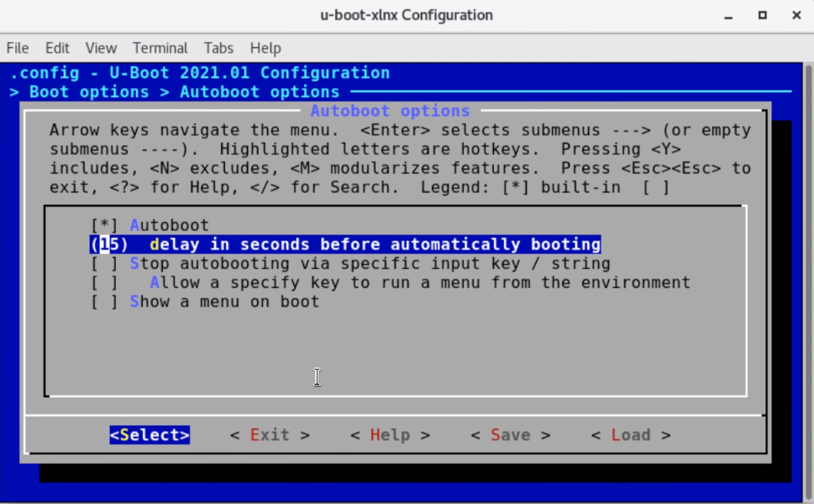Open the Tabs menu
Screen dimensions: 814x504
218,48
